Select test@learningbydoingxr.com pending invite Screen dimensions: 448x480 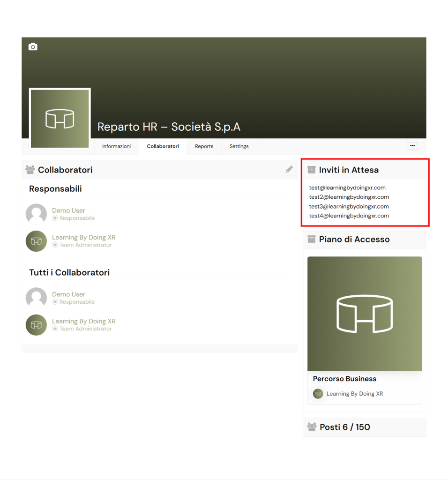coord(347,187)
